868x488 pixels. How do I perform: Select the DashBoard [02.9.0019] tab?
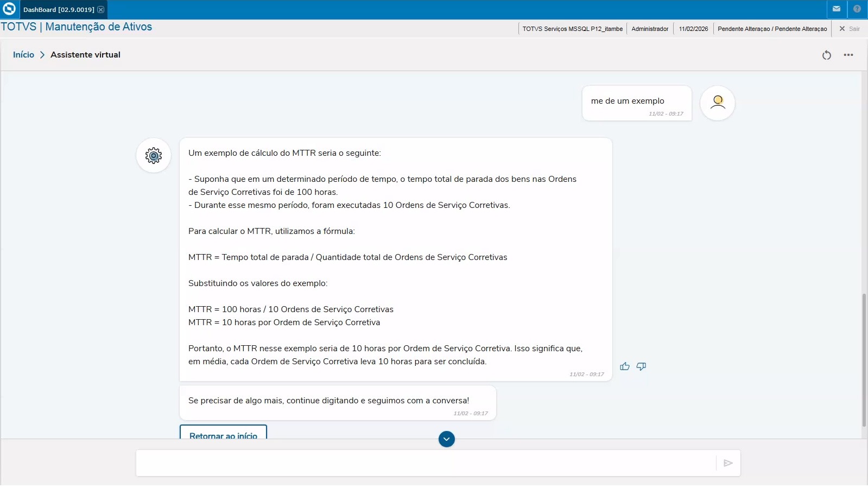tap(59, 10)
